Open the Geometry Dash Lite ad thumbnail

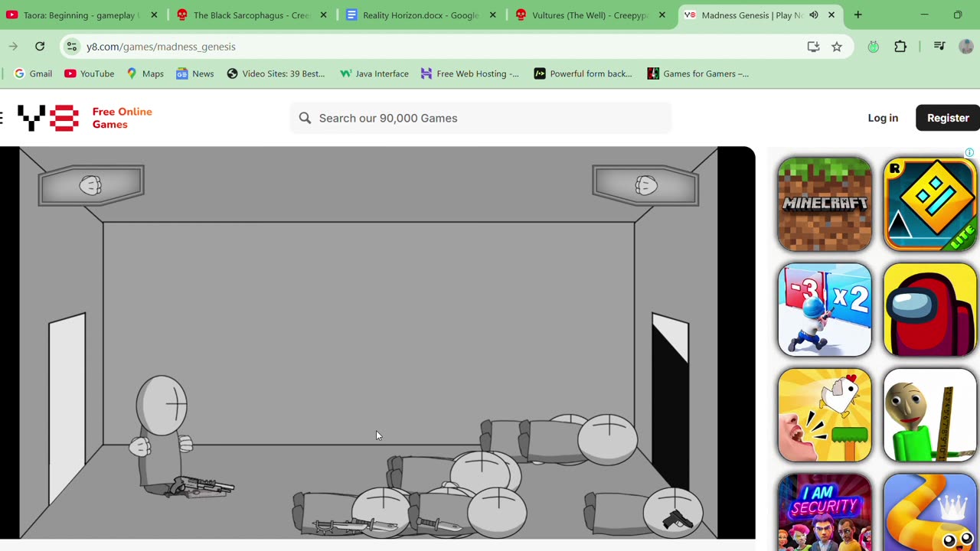click(930, 204)
